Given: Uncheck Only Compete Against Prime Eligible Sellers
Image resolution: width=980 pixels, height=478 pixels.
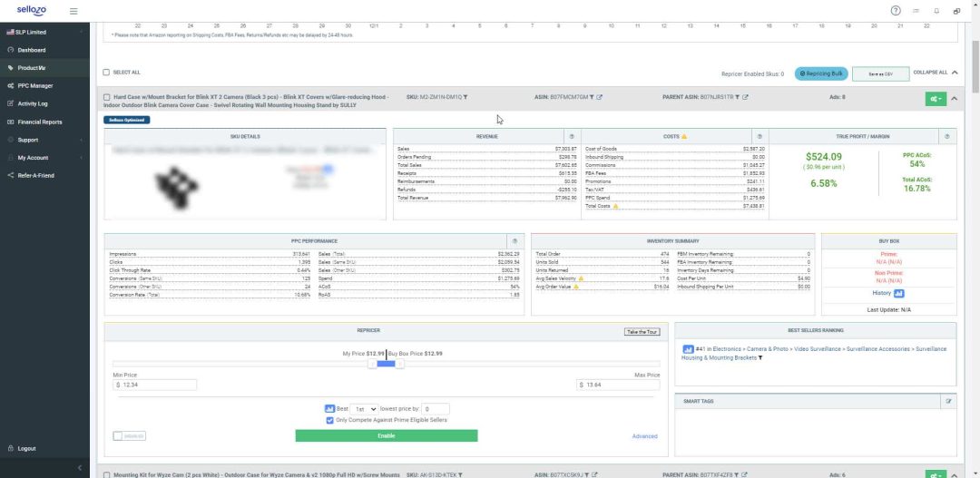Looking at the screenshot, I should click(330, 420).
